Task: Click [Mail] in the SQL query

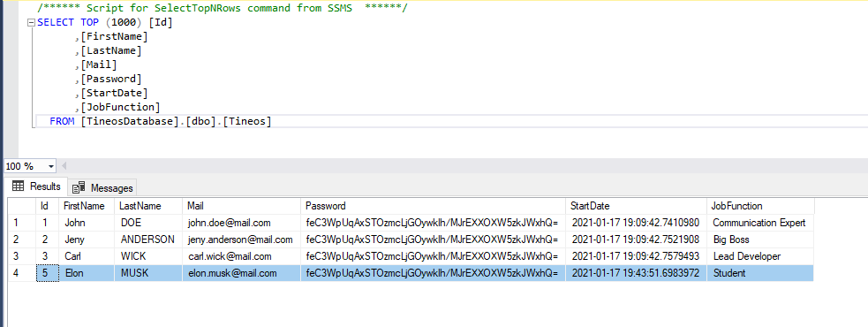Action: point(99,65)
